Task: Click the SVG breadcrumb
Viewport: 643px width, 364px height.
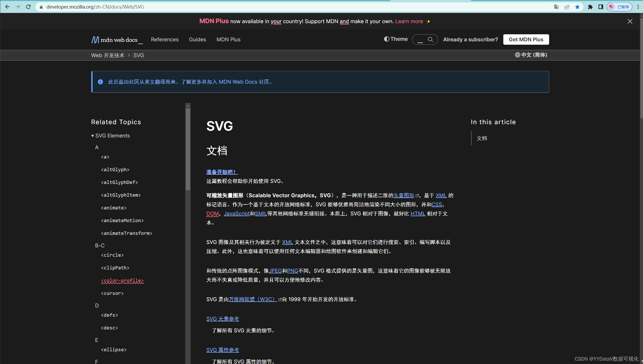Action: click(139, 55)
